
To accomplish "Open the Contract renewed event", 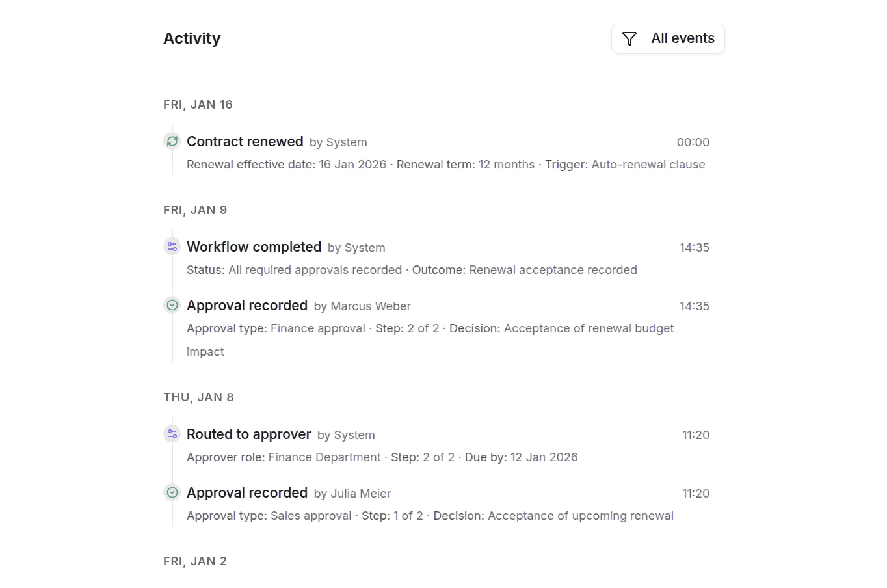I will tap(245, 141).
